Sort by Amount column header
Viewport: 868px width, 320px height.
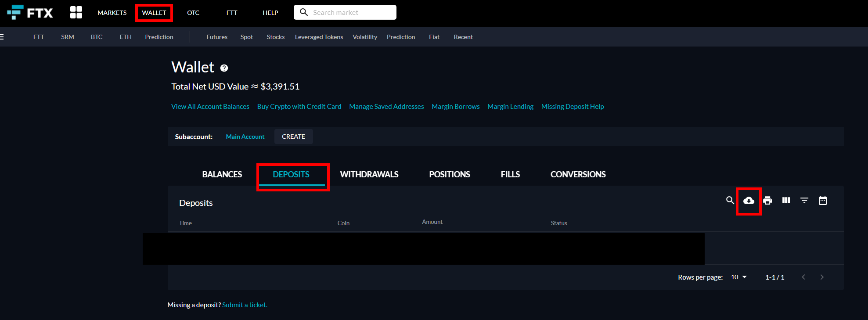pos(432,222)
